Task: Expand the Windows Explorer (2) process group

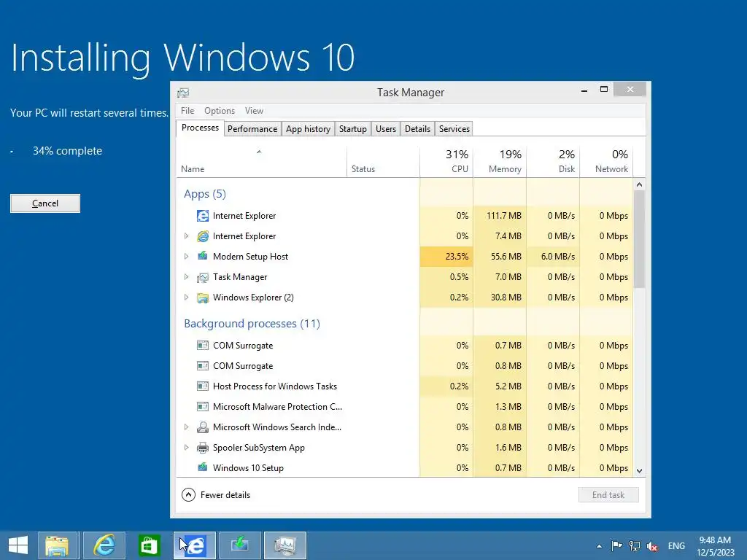Action: (186, 297)
